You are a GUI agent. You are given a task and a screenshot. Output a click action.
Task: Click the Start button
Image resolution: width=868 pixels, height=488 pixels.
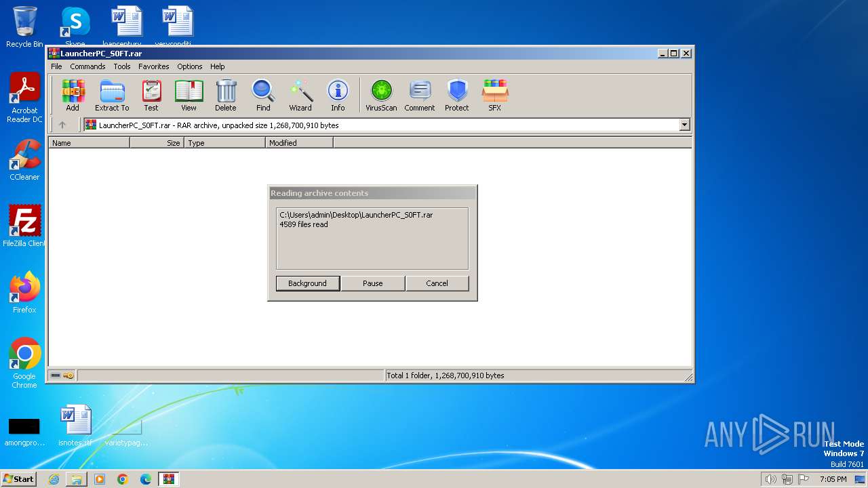pyautogui.click(x=18, y=479)
